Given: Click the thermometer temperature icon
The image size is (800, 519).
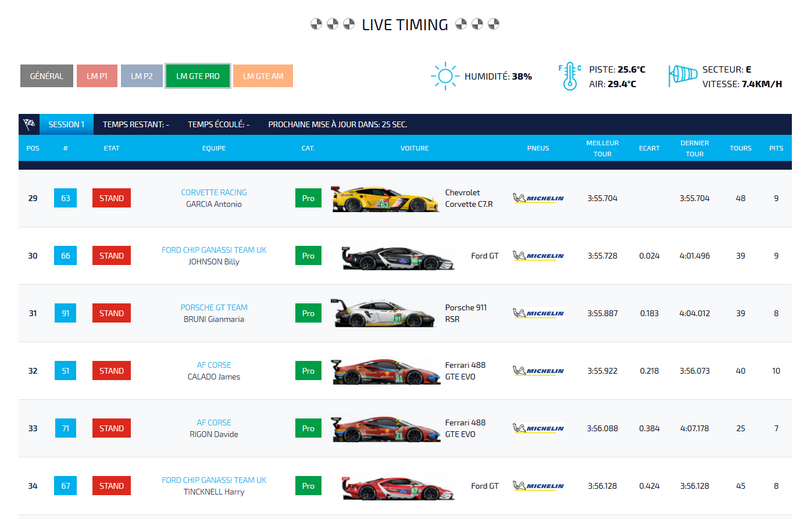Looking at the screenshot, I should 570,77.
